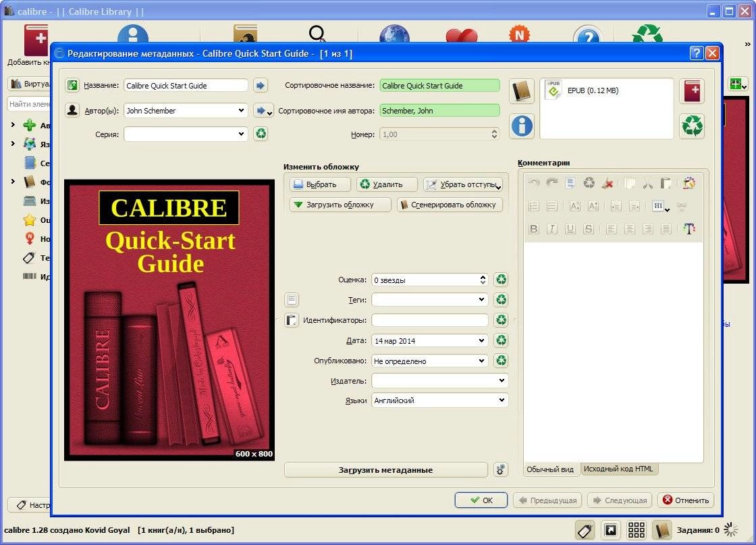756x545 pixels.
Task: Switch to Обычный вид tab
Action: tap(550, 469)
